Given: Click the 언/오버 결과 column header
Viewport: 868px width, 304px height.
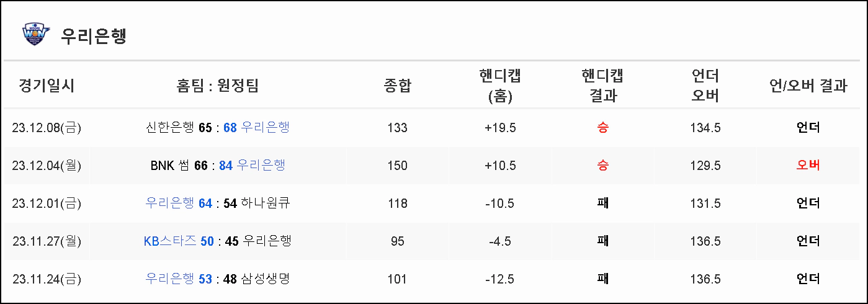Looking at the screenshot, I should (x=808, y=86).
